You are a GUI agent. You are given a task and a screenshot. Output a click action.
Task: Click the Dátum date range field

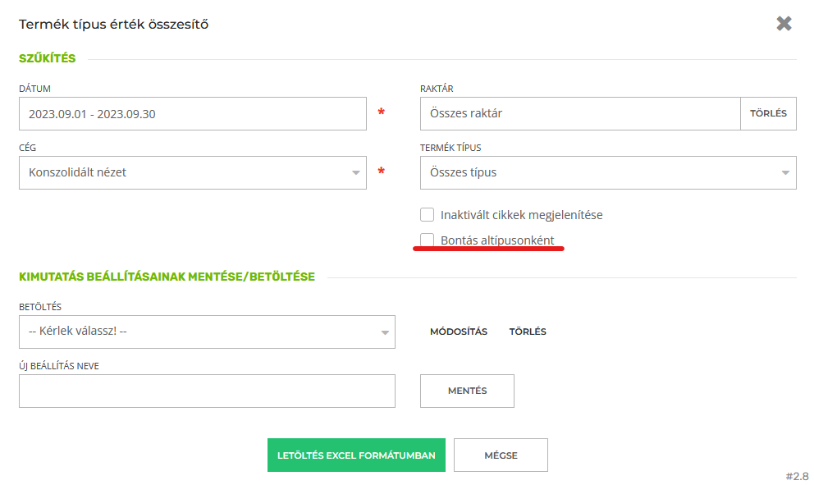pos(193,114)
